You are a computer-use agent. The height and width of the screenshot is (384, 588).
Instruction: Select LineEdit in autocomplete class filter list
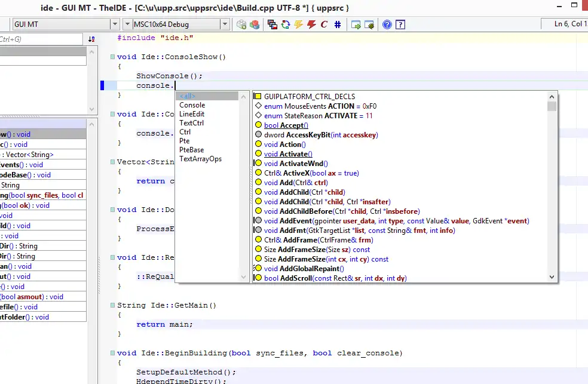click(x=192, y=114)
